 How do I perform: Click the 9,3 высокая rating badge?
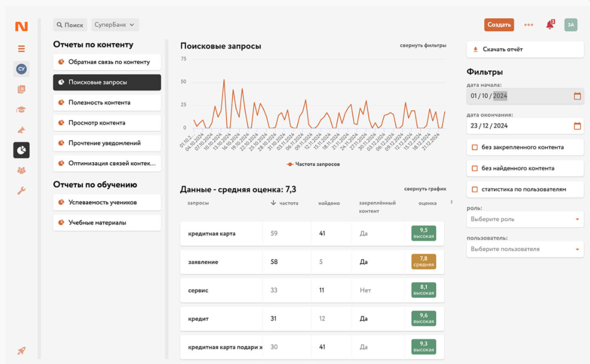tap(424, 347)
